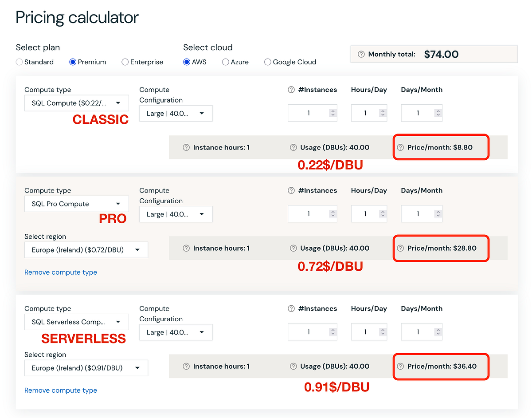Viewport: 532px width, 418px height.
Task: Open the SQL Compute type dropdown
Action: (76, 103)
